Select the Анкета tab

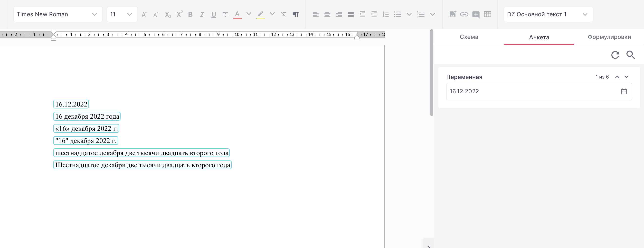[539, 37]
